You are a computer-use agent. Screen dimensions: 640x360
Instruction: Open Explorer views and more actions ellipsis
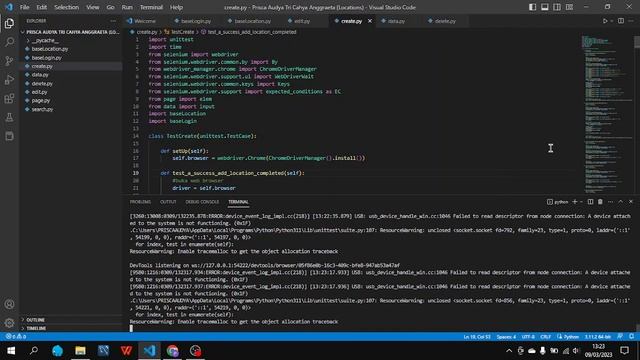tap(113, 21)
